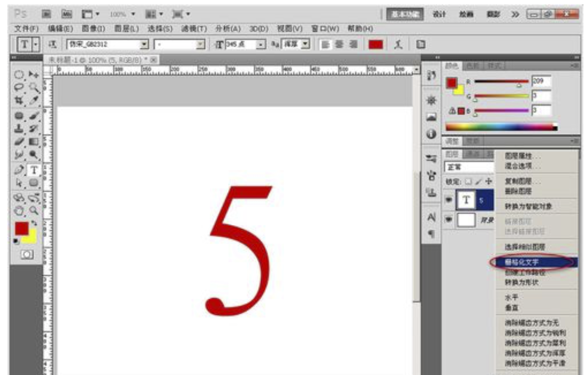Select the Quick Selection tool
This screenshot has height=375, width=588.
coord(34,88)
